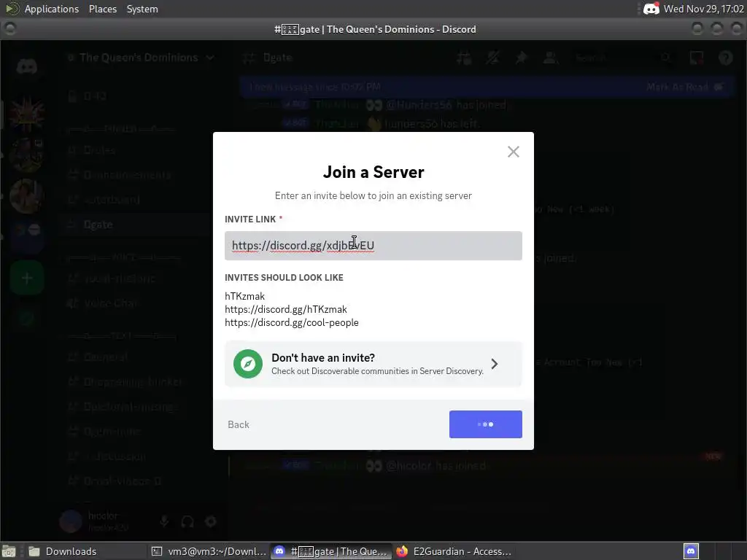This screenshot has width=747, height=560.
Task: Open pinned messages icon
Action: tap(521, 58)
